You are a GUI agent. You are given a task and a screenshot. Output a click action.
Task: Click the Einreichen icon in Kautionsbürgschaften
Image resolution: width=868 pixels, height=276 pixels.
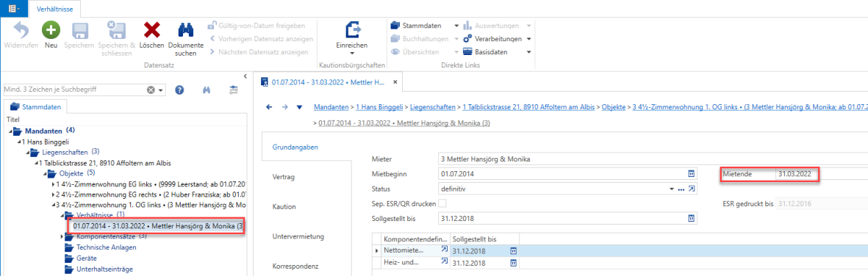(x=352, y=30)
